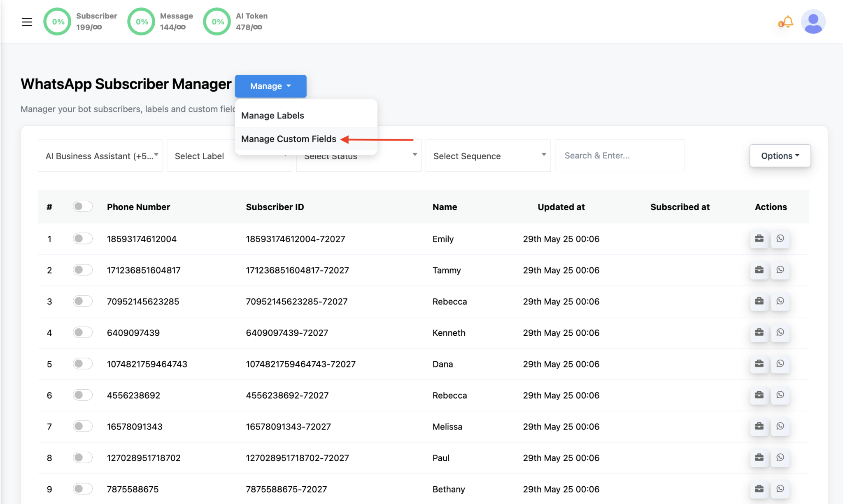Open WhatsApp chat for Paul
Viewport: 843px width, 504px height.
click(780, 458)
